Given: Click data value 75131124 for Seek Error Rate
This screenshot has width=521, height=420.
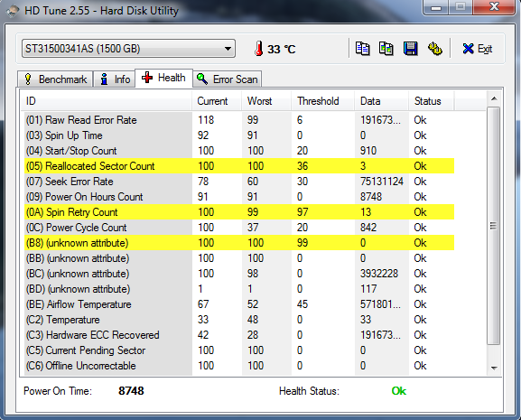Looking at the screenshot, I should point(382,182).
